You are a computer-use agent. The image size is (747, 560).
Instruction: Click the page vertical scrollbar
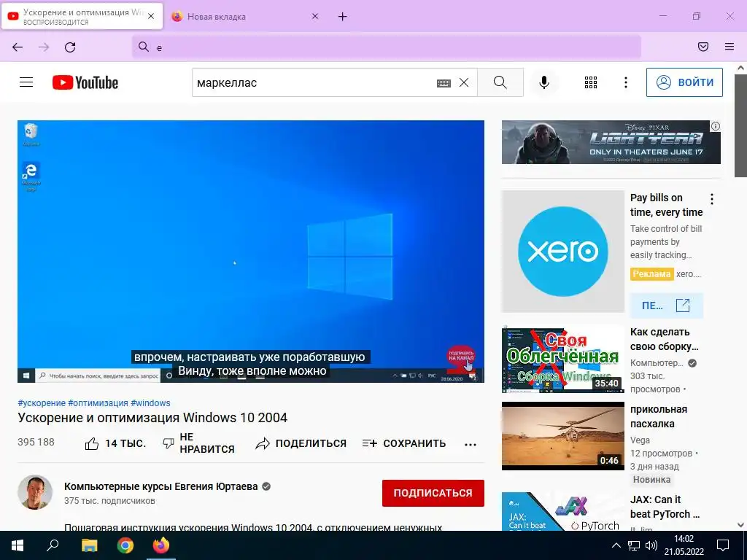(x=740, y=125)
